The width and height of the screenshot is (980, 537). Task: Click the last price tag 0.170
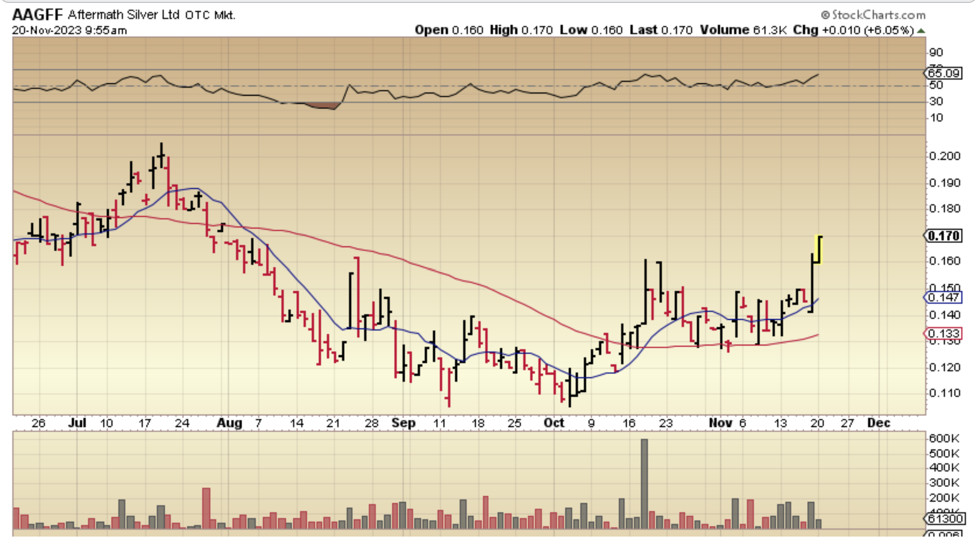pyautogui.click(x=943, y=236)
